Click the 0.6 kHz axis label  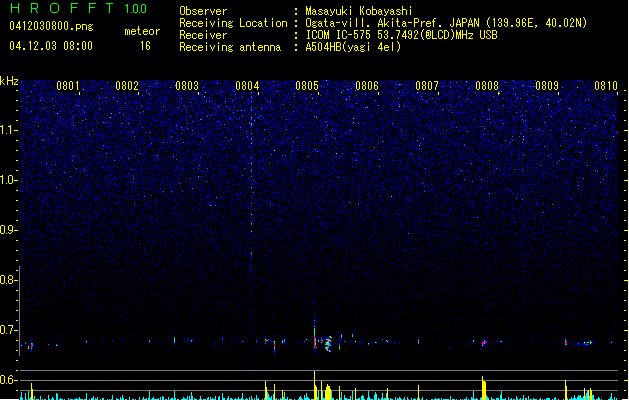(9, 380)
